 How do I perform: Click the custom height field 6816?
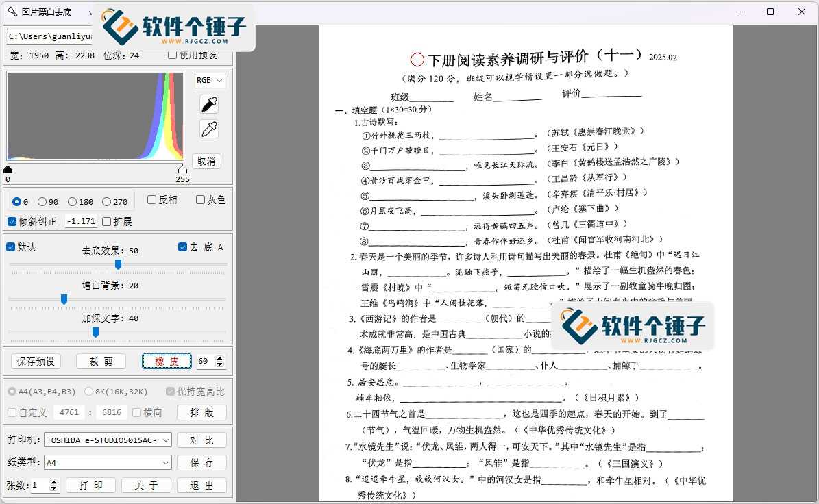click(x=112, y=413)
